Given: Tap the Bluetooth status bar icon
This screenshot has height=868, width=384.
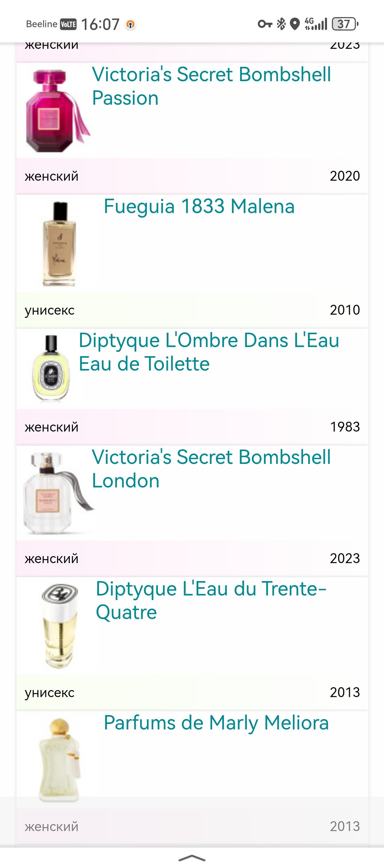Looking at the screenshot, I should [281, 24].
